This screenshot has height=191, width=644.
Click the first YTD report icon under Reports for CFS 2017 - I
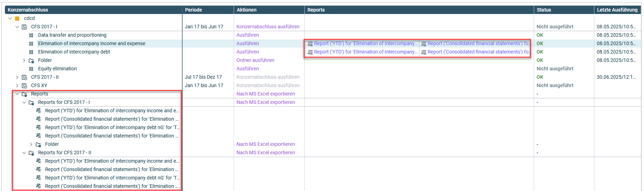(38, 111)
